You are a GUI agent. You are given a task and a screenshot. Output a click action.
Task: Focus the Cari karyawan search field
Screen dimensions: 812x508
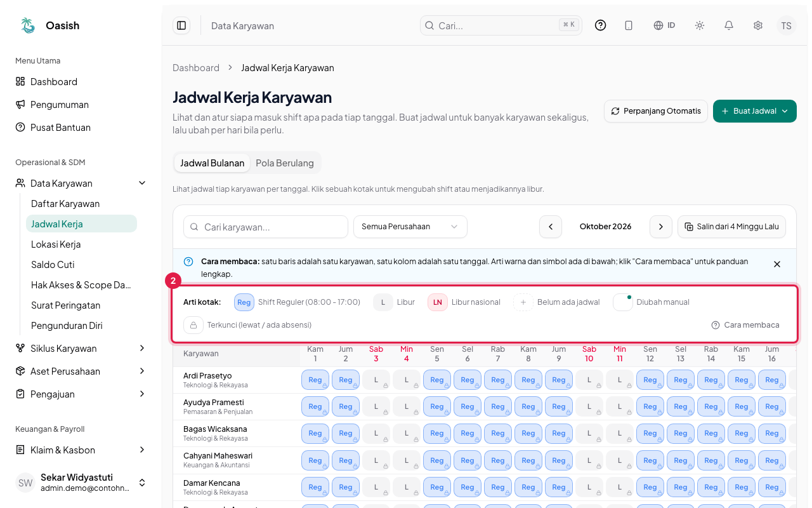click(266, 227)
